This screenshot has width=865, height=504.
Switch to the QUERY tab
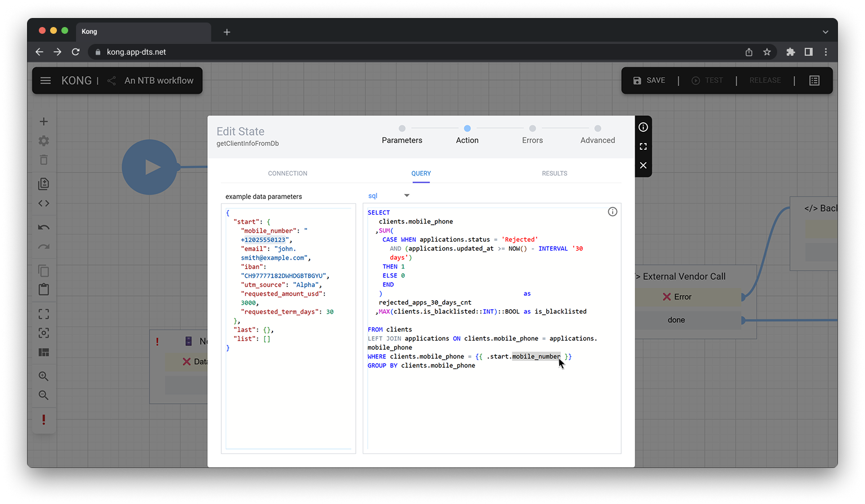point(421,173)
